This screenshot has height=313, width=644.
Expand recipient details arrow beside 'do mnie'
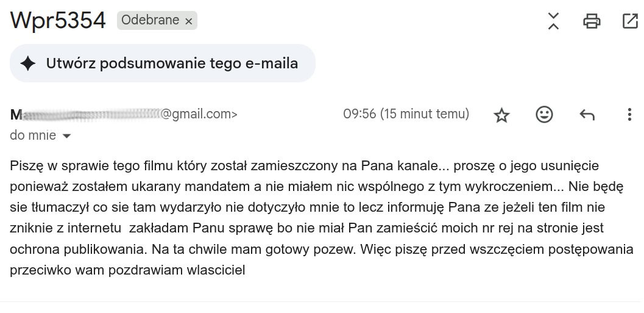(67, 136)
